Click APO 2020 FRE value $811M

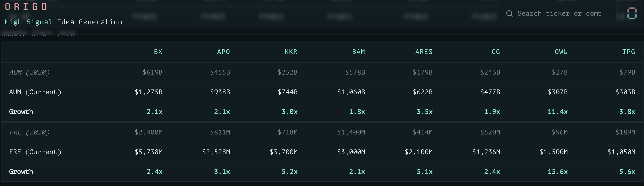pos(220,132)
